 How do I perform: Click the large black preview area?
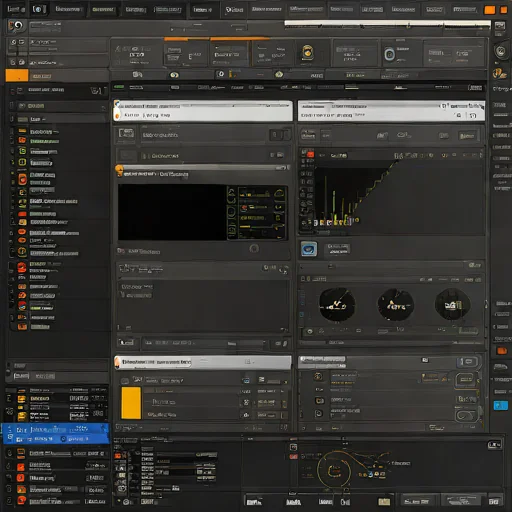(x=172, y=212)
